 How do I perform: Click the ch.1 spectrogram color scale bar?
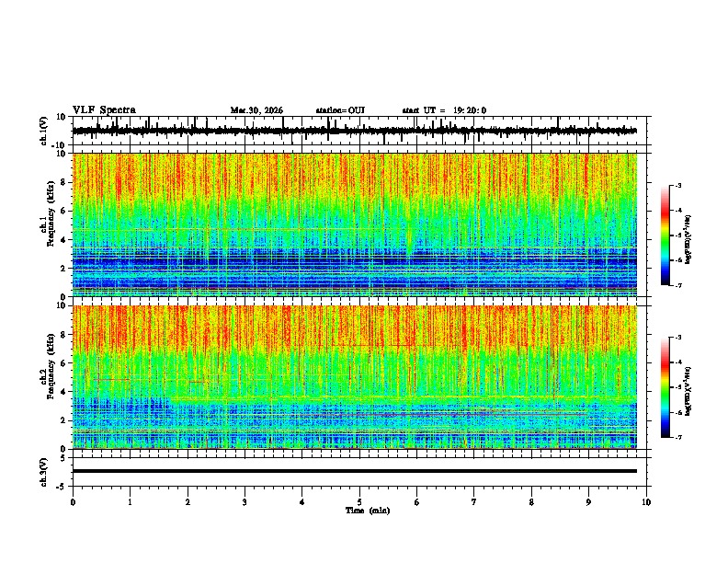click(665, 236)
